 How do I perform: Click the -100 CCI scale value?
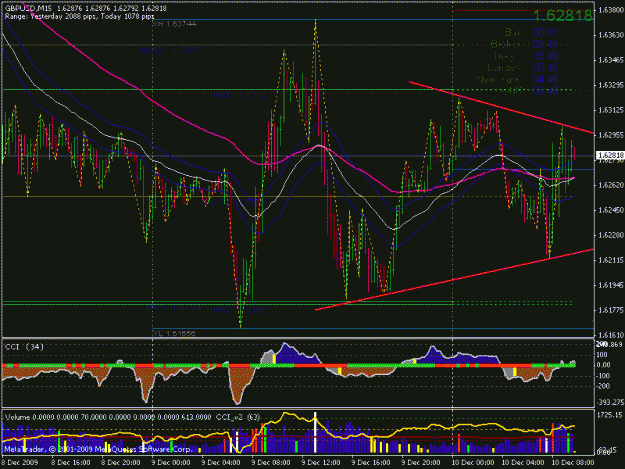tap(603, 376)
